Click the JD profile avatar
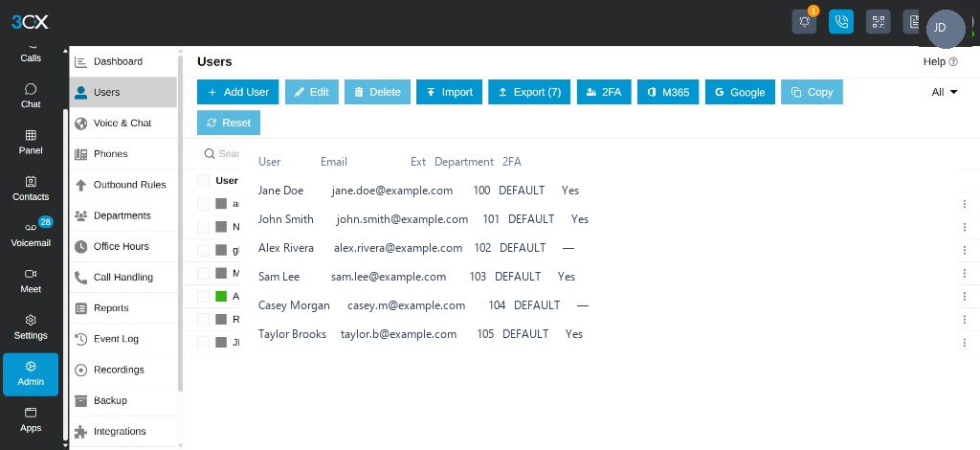 click(x=946, y=28)
